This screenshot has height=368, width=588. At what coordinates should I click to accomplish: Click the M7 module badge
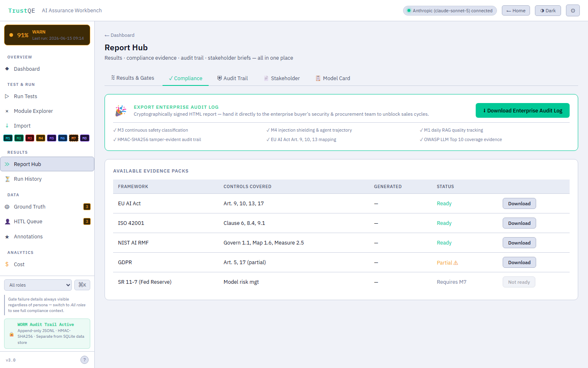[73, 138]
